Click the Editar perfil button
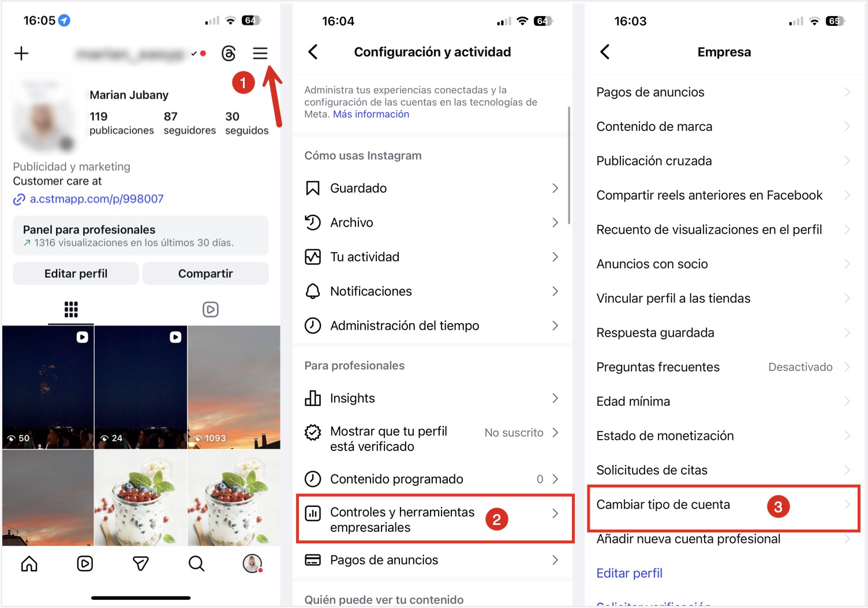The width and height of the screenshot is (868, 608). pos(76,273)
